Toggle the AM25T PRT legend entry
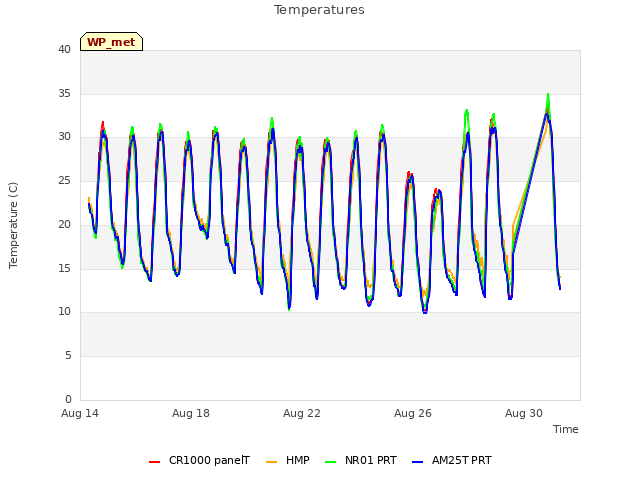 tap(452, 460)
